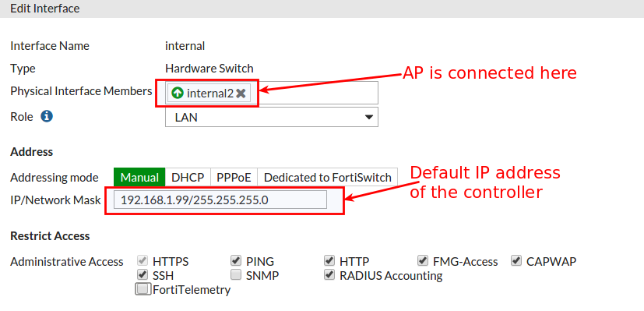Click the 'Edit Interface' header title
Viewport: 644px width, 311px height.
44,9
